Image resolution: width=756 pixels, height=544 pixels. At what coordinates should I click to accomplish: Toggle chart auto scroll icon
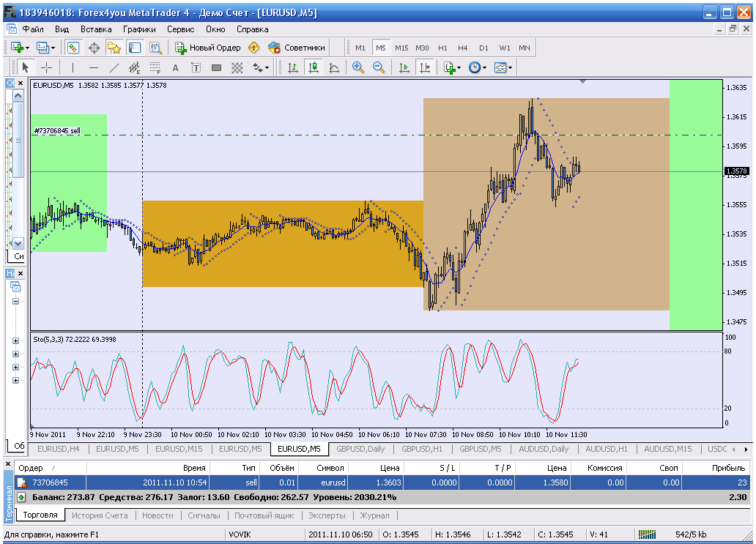404,68
